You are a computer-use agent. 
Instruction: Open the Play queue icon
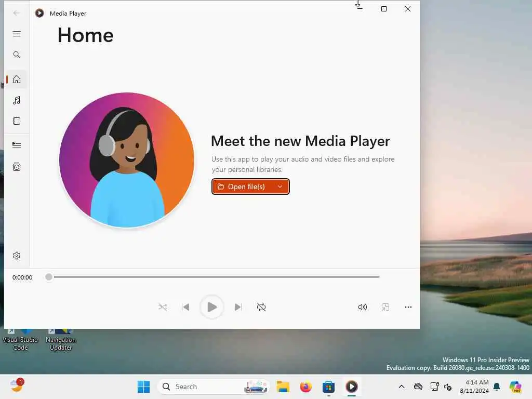click(17, 145)
